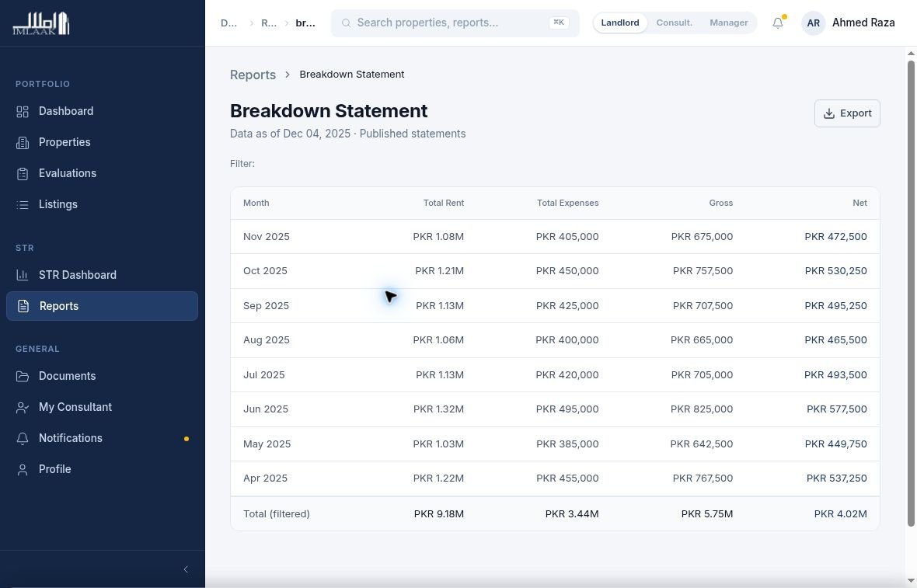Select the Jun 2025 row
The image size is (917, 588).
(554, 409)
